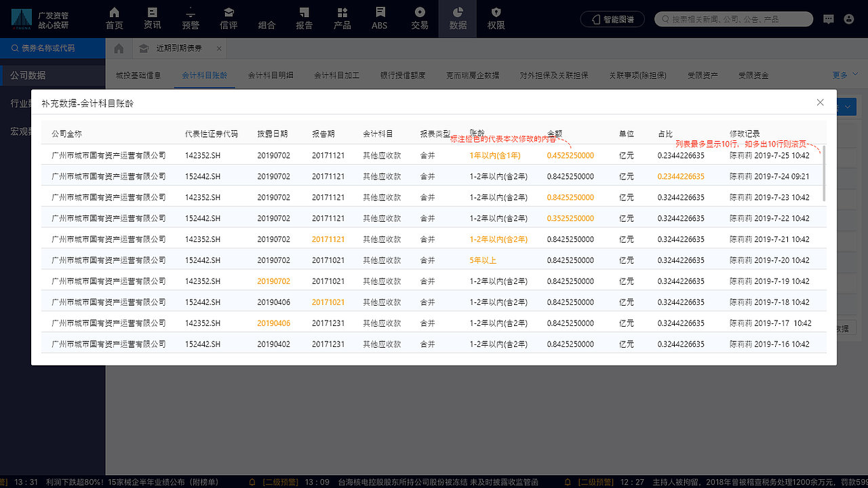The image size is (868, 488).
Task: Open the 权限 permissions section
Action: point(496,18)
